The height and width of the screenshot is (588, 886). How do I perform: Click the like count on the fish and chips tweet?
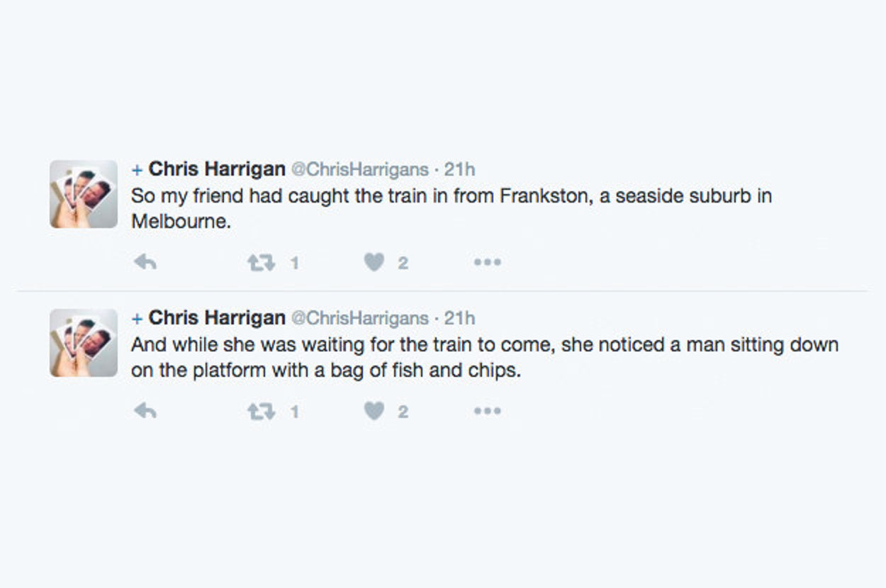[403, 412]
